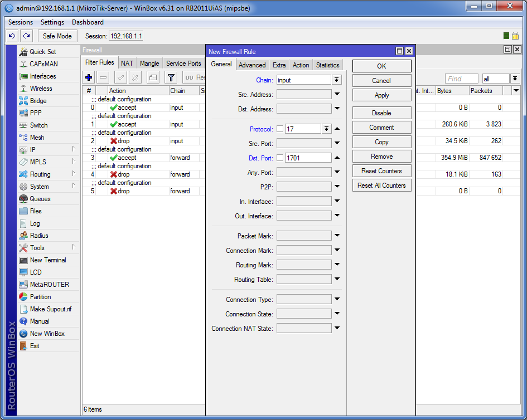
Task: Click the Disable button
Action: (x=382, y=113)
